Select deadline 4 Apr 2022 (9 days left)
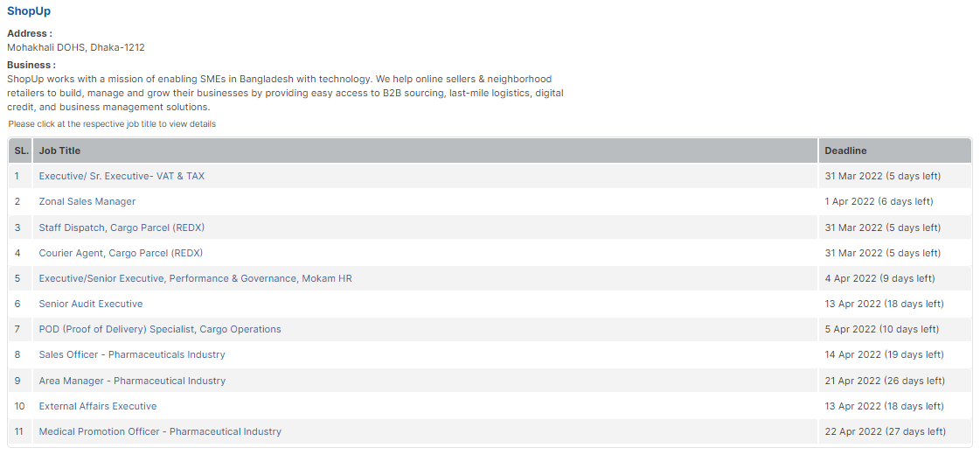This screenshot has height=455, width=980. point(880,278)
